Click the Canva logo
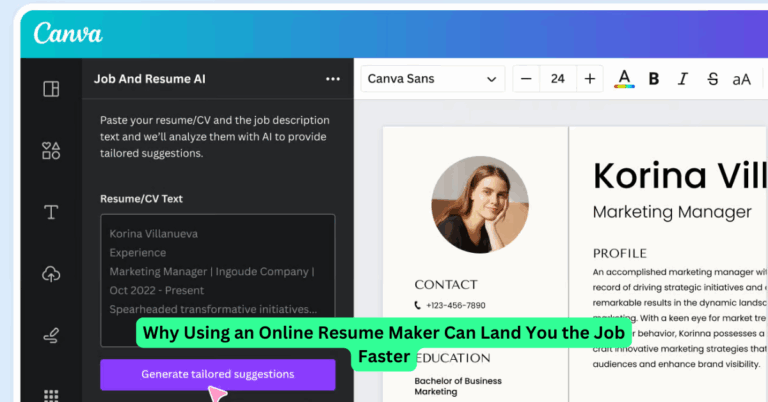This screenshot has height=402, width=768. click(68, 33)
